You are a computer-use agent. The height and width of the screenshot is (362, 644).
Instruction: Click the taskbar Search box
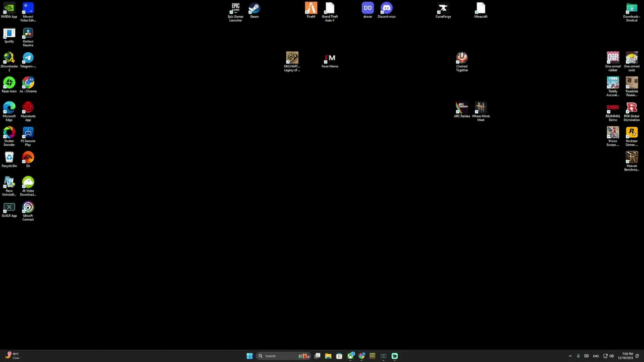tap(283, 356)
